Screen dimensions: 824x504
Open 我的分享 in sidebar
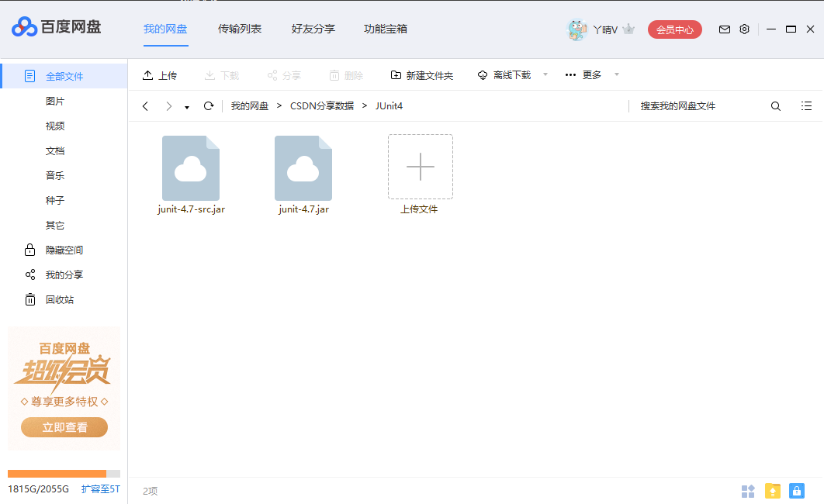54,275
